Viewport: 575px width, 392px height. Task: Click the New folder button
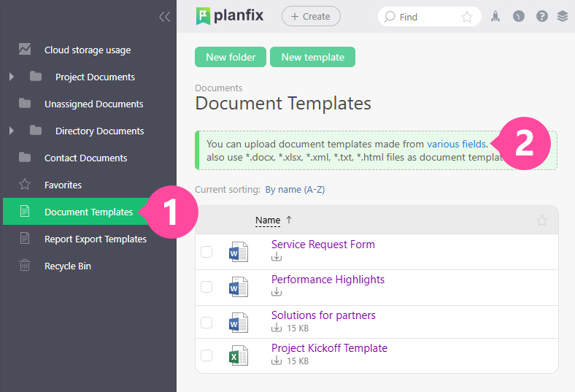coord(230,57)
